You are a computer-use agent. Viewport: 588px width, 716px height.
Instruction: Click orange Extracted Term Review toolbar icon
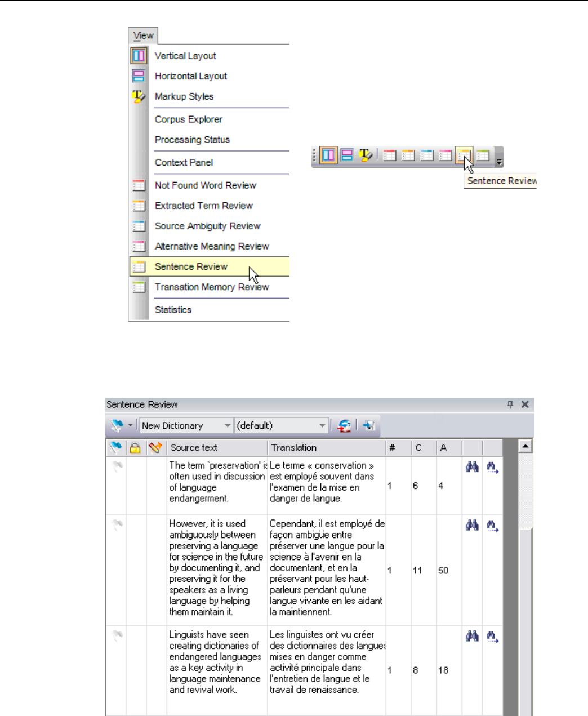point(408,155)
